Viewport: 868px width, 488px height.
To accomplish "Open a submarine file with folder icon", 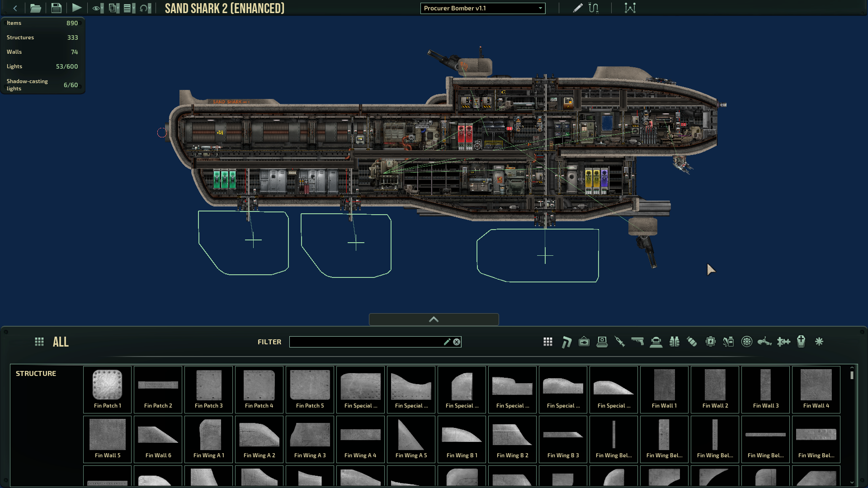I will click(35, 8).
